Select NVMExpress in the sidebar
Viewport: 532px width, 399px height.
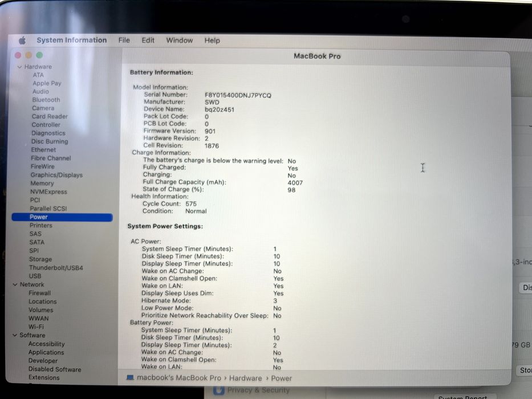click(49, 192)
